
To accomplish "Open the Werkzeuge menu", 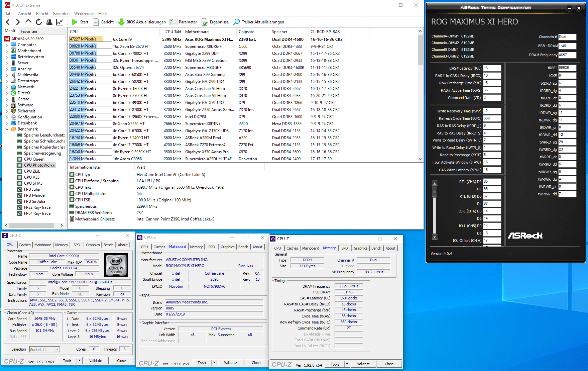I will click(x=84, y=14).
